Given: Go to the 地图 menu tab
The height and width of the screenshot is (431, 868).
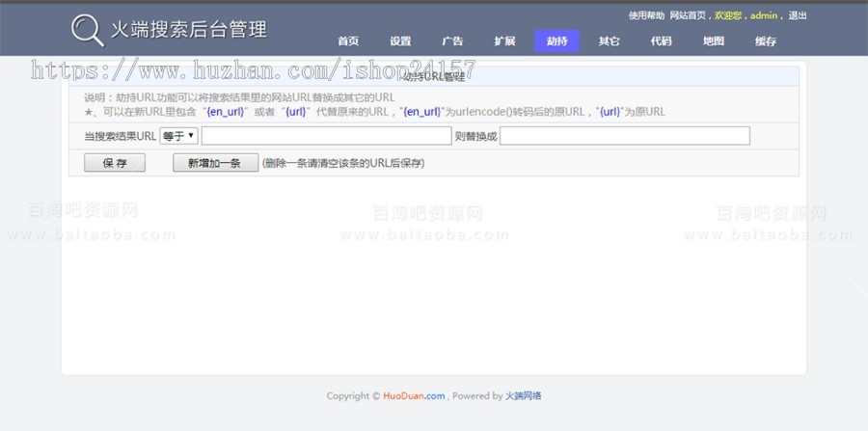Looking at the screenshot, I should [x=713, y=40].
